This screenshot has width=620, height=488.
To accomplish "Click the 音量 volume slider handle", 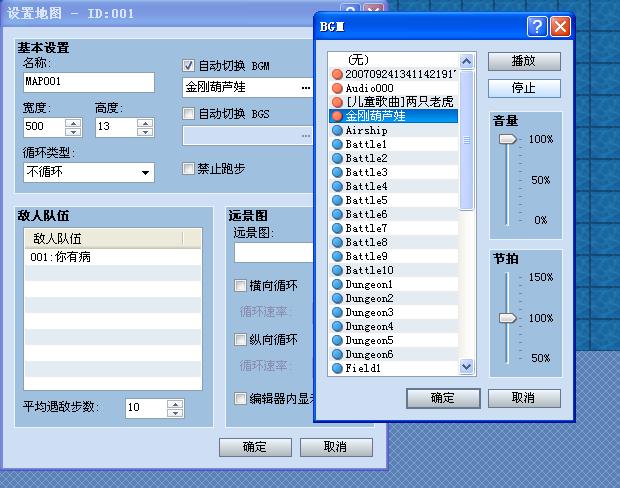I will point(507,139).
